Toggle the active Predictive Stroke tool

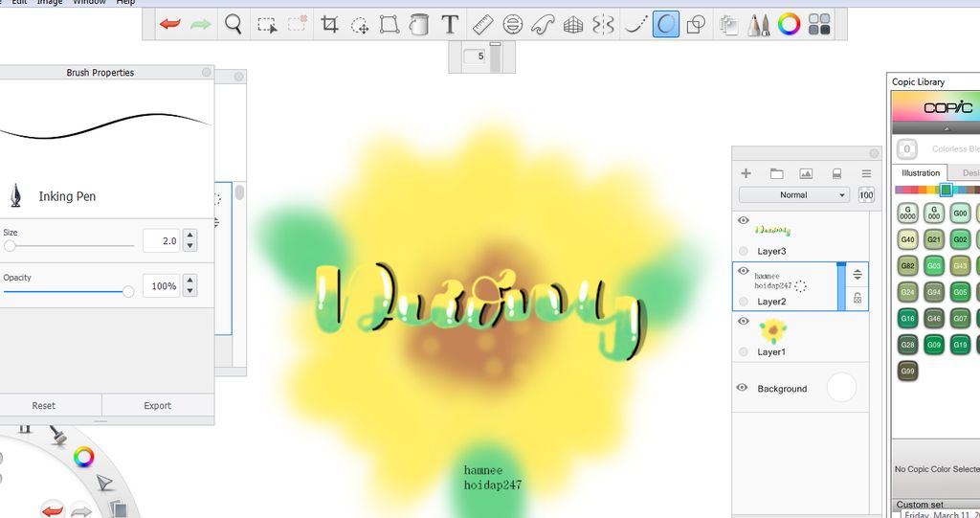666,25
